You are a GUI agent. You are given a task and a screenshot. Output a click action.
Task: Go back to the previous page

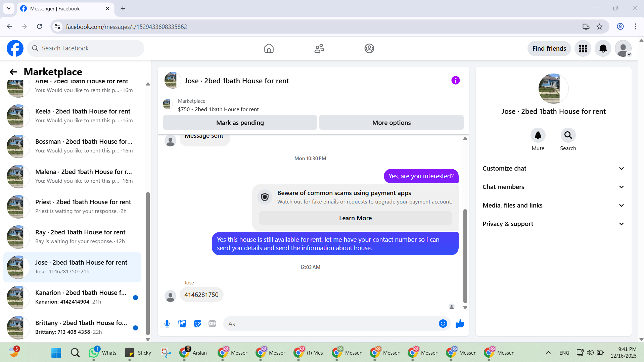[9, 27]
